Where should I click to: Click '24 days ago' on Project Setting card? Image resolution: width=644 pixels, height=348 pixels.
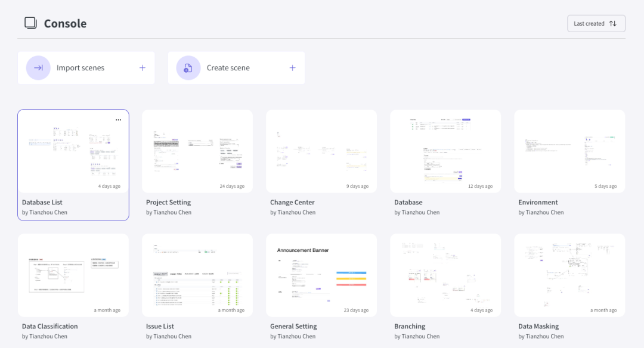tap(232, 186)
